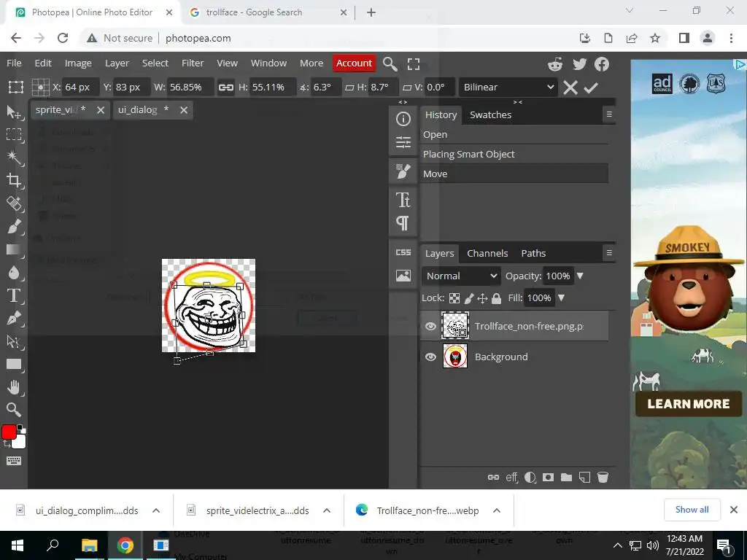Image resolution: width=747 pixels, height=560 pixels.
Task: Select the Rectangle Select tool
Action: [x=14, y=135]
